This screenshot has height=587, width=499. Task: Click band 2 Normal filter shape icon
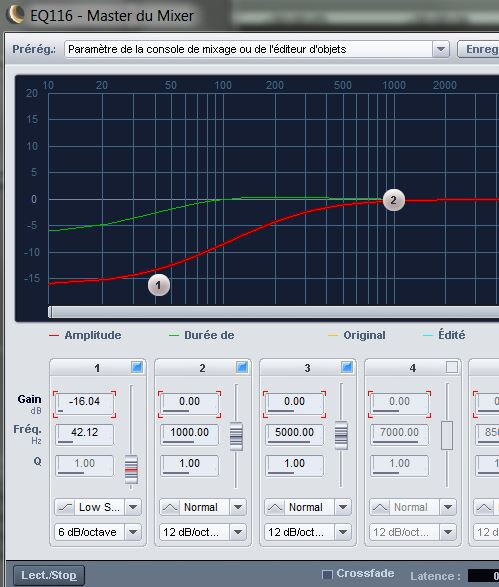170,507
